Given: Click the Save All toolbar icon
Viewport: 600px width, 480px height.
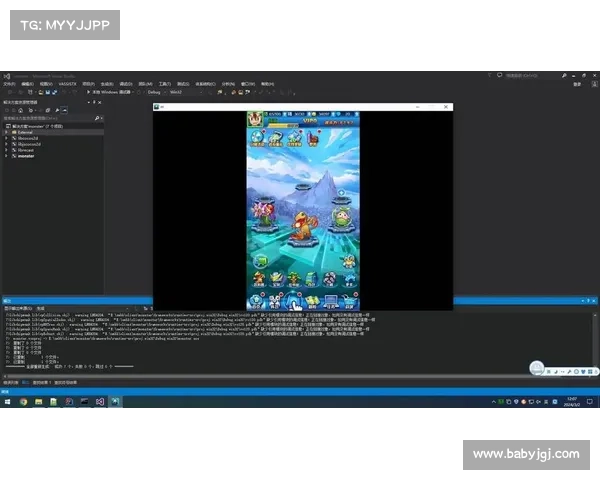Looking at the screenshot, I should [x=55, y=92].
